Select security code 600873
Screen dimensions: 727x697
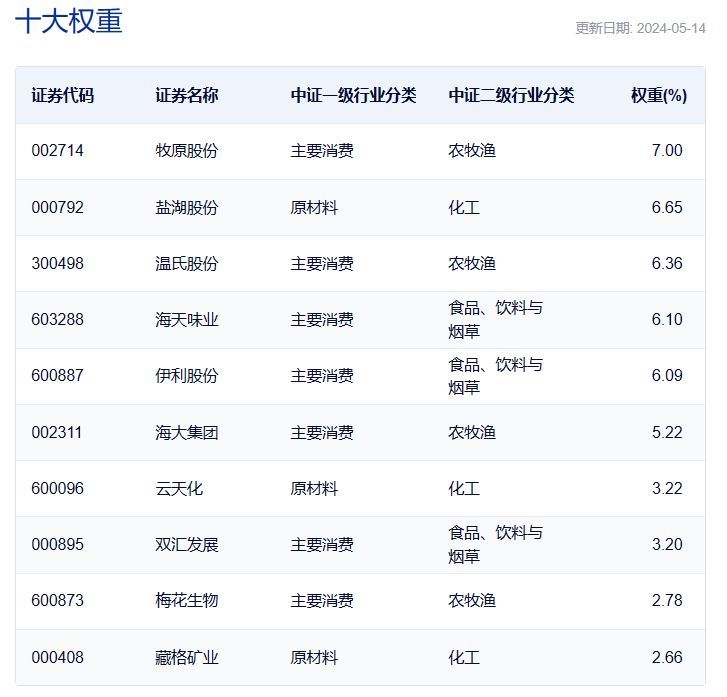(x=57, y=600)
